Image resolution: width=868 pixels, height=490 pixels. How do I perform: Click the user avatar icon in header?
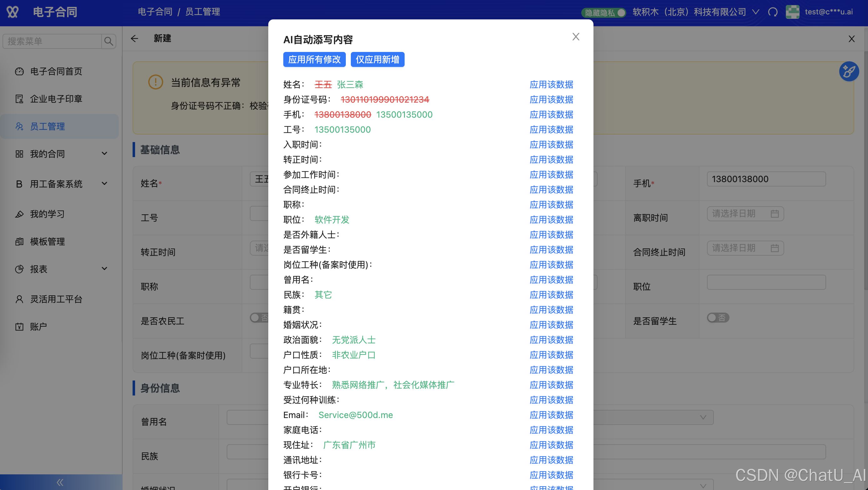[x=792, y=12]
